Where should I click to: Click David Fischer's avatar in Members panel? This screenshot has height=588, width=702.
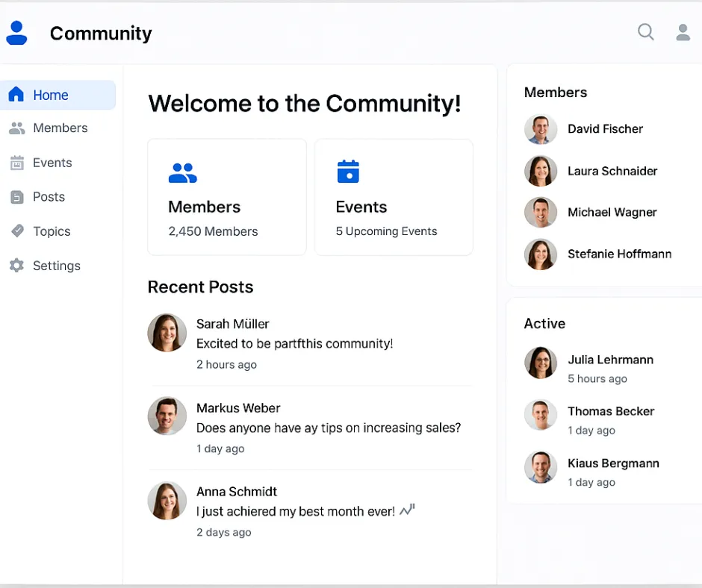(x=541, y=129)
